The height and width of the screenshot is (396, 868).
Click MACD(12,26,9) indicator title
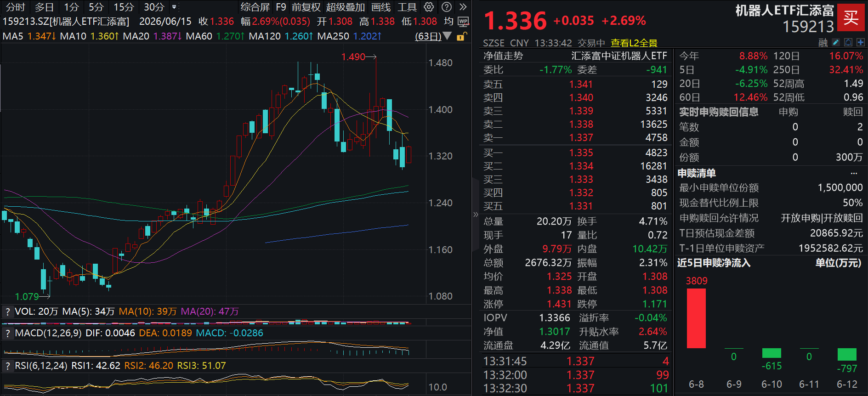coord(48,333)
